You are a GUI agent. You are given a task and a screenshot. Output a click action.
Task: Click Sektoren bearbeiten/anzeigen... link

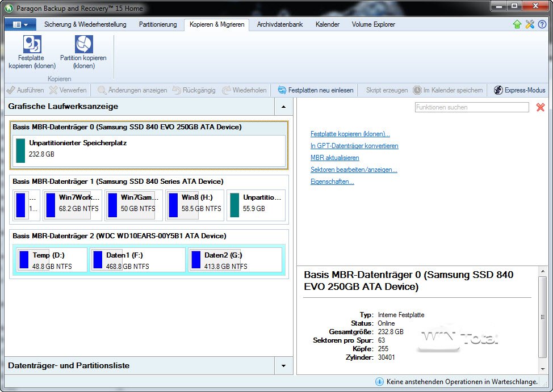tap(354, 170)
